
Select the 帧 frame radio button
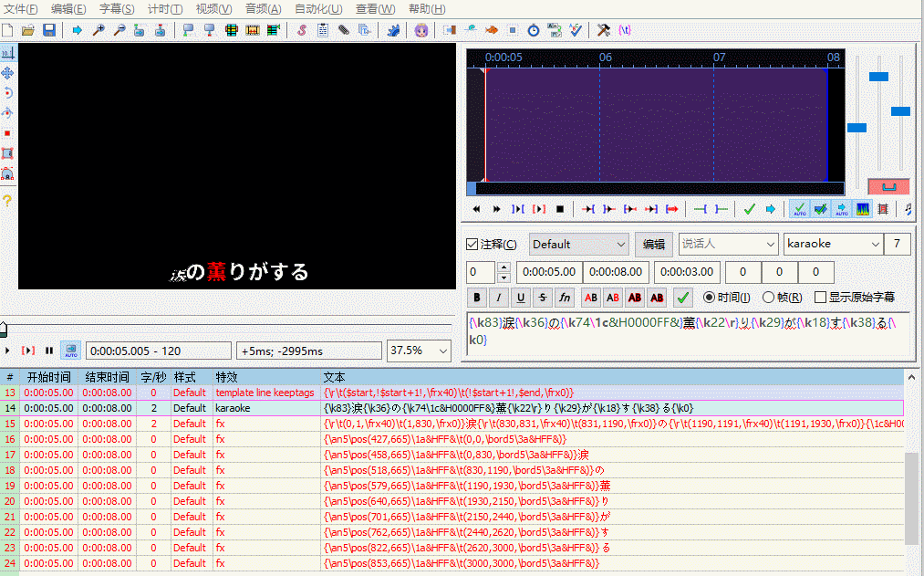pyautogui.click(x=768, y=298)
